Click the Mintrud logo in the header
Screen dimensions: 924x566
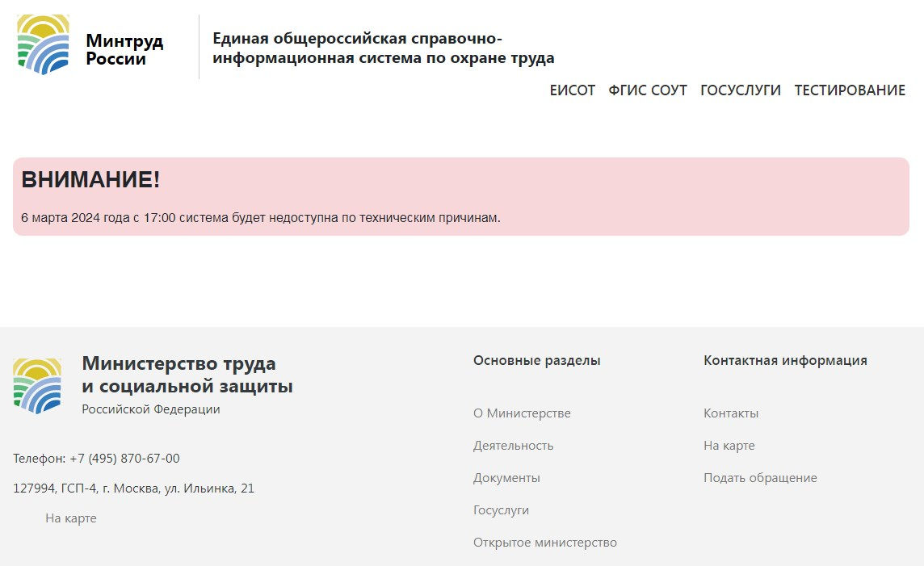tap(43, 45)
